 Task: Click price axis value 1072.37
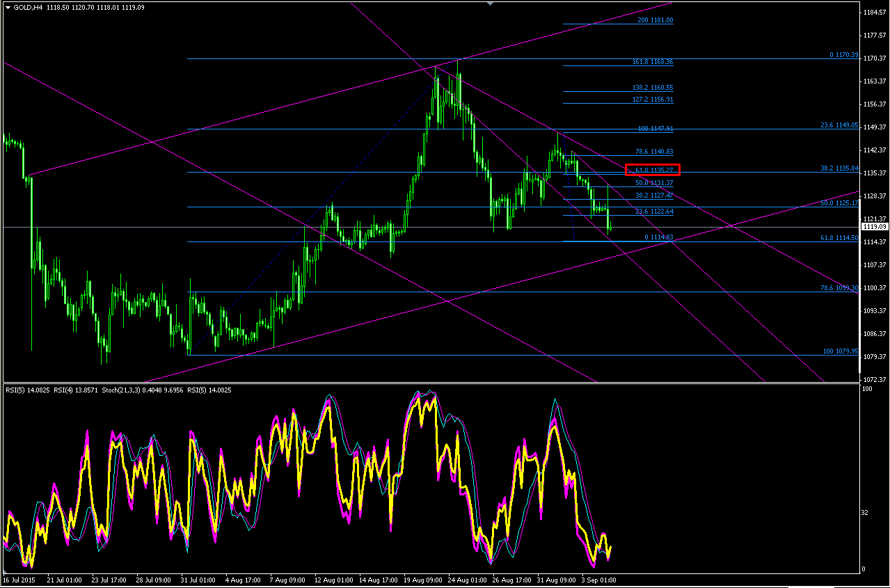click(x=873, y=379)
